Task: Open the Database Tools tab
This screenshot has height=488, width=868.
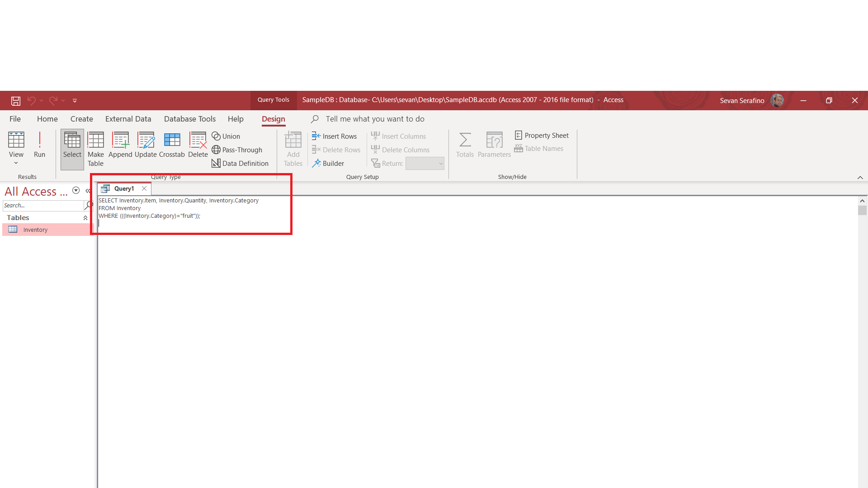Action: tap(190, 119)
